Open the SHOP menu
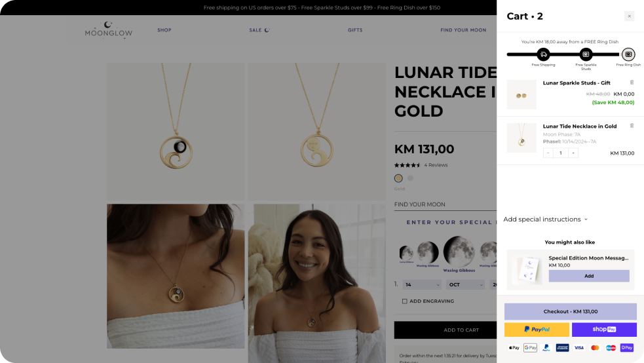Viewport: 644px width, 363px height. [x=164, y=30]
